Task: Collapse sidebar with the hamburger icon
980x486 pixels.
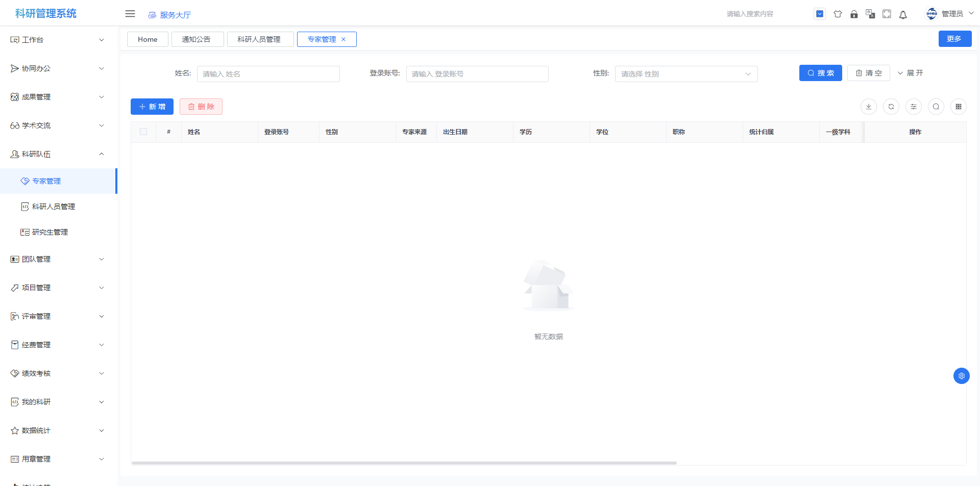Action: pyautogui.click(x=130, y=14)
